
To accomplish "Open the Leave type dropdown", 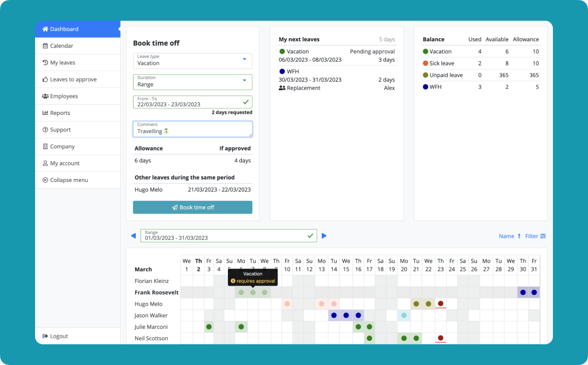I will [243, 60].
